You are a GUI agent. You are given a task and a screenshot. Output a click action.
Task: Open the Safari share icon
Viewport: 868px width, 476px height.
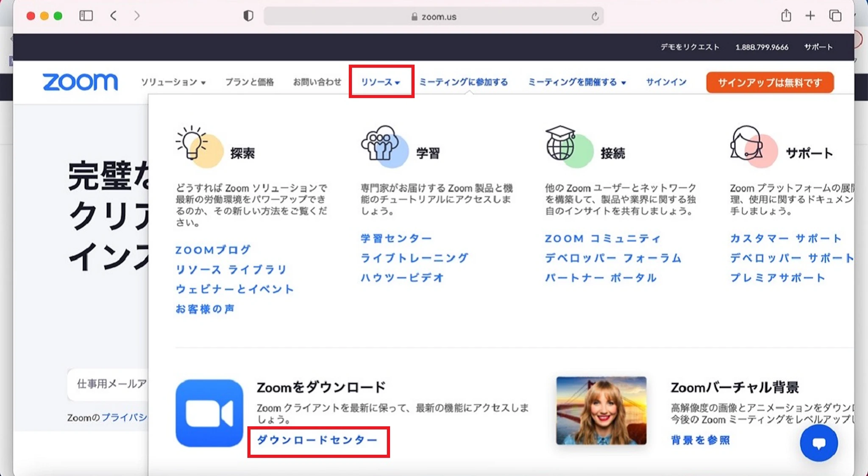click(786, 16)
